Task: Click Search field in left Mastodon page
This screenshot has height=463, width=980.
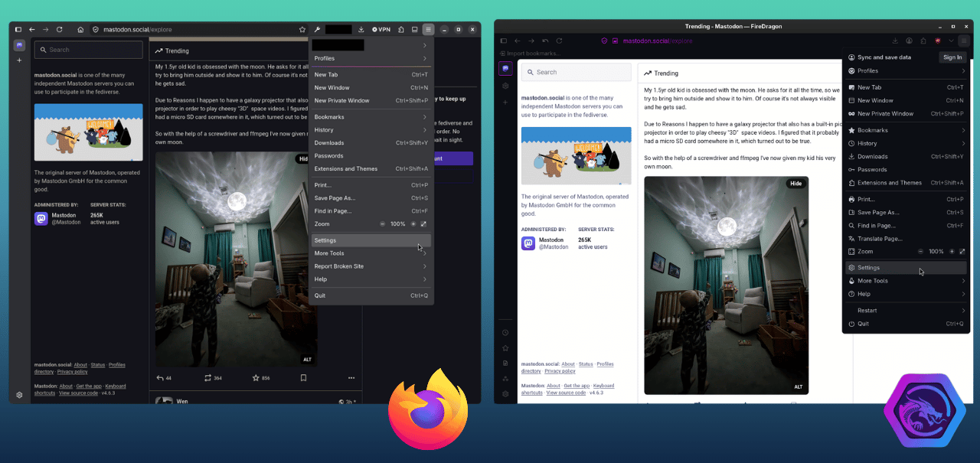Action: (x=89, y=50)
